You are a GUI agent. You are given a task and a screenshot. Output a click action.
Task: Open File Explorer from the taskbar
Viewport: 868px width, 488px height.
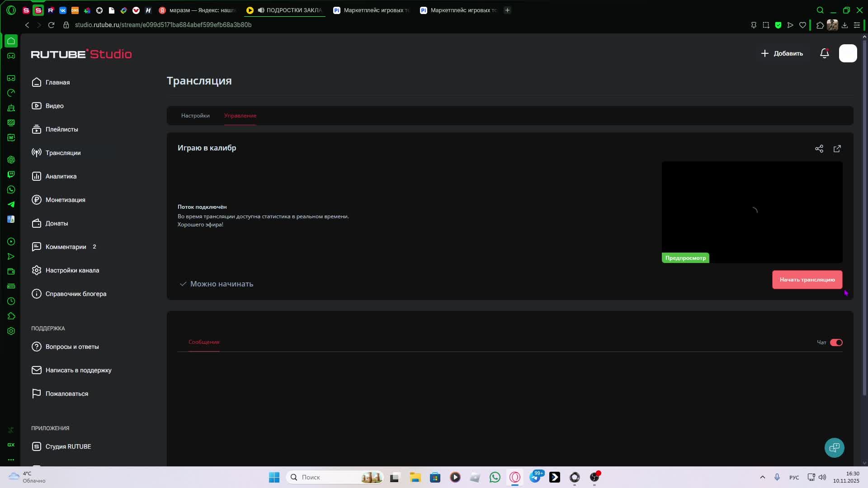click(x=415, y=477)
